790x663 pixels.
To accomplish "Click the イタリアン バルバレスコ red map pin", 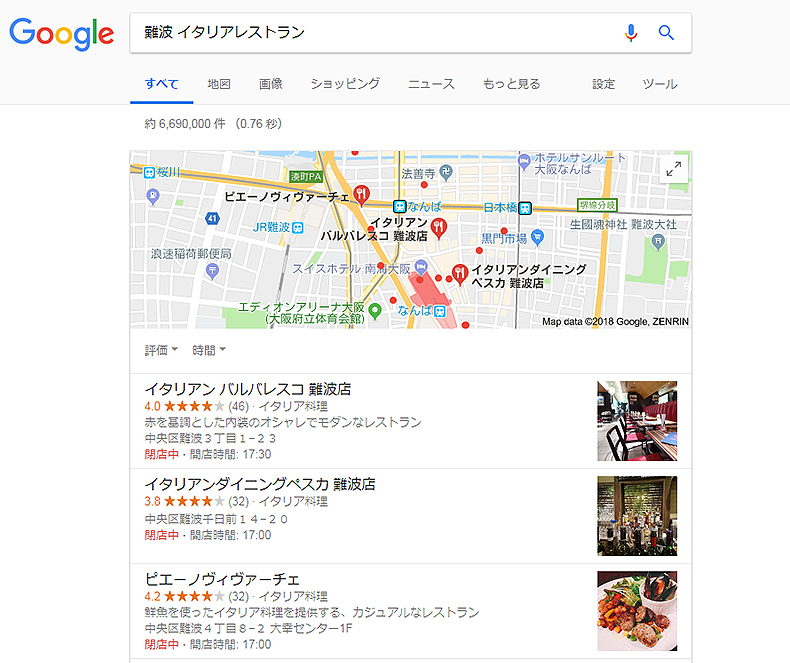I will [x=439, y=229].
